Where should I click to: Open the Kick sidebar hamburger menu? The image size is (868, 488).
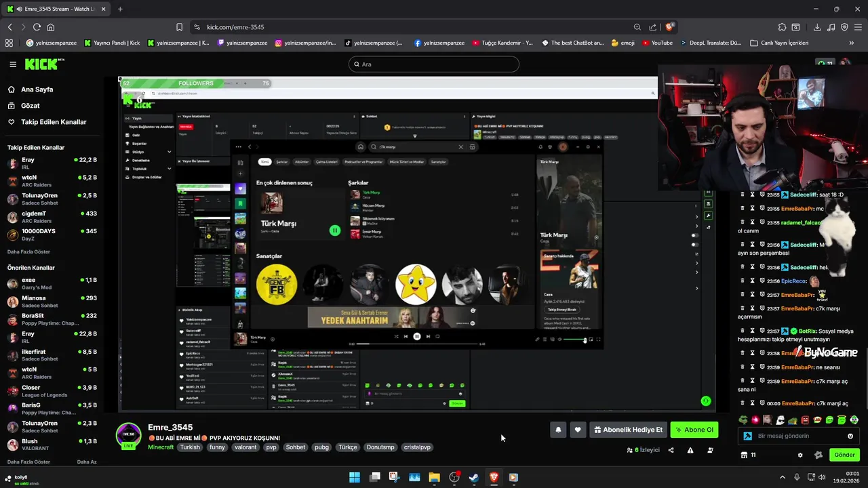click(x=13, y=64)
